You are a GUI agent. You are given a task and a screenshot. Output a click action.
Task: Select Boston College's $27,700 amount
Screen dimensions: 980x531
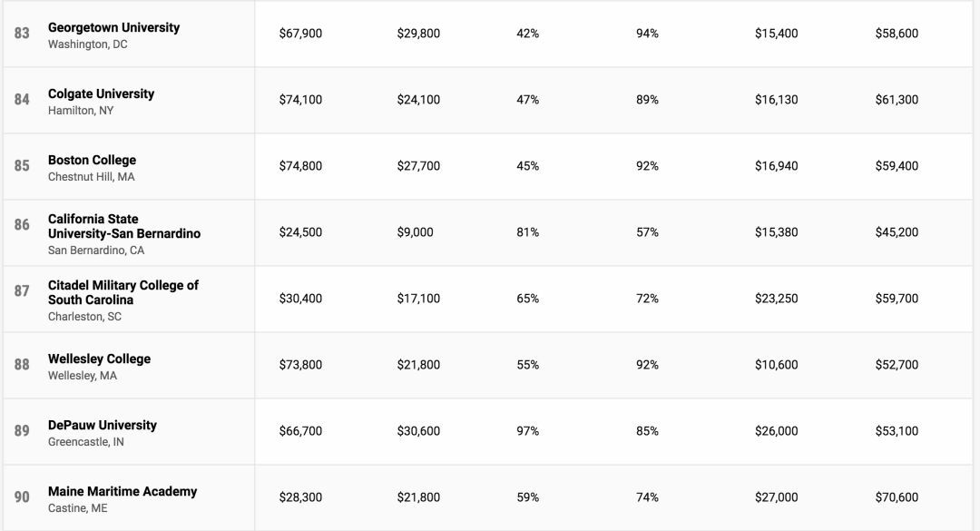click(x=418, y=166)
